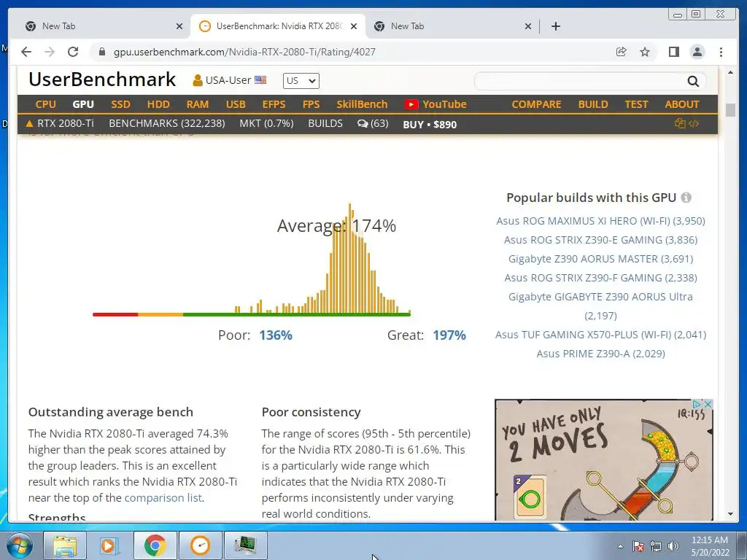Screen dimensions: 747x560
Task: Open a new tab with plus button
Action: (555, 26)
